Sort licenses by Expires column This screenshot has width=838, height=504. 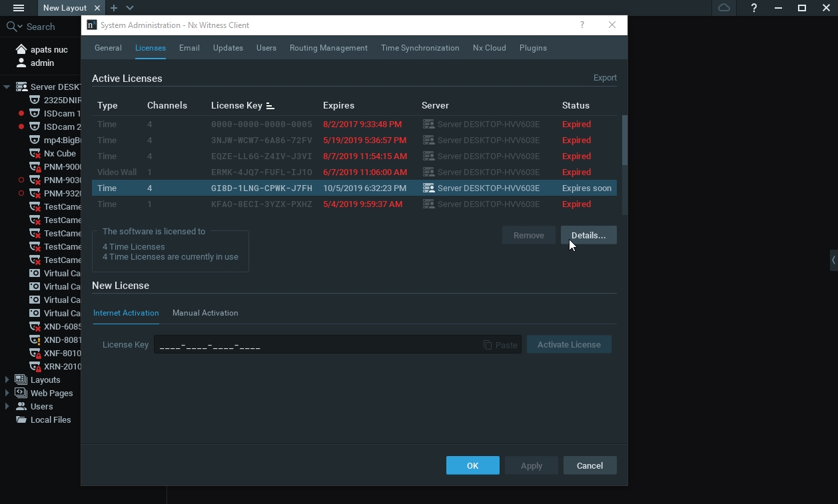tap(338, 105)
